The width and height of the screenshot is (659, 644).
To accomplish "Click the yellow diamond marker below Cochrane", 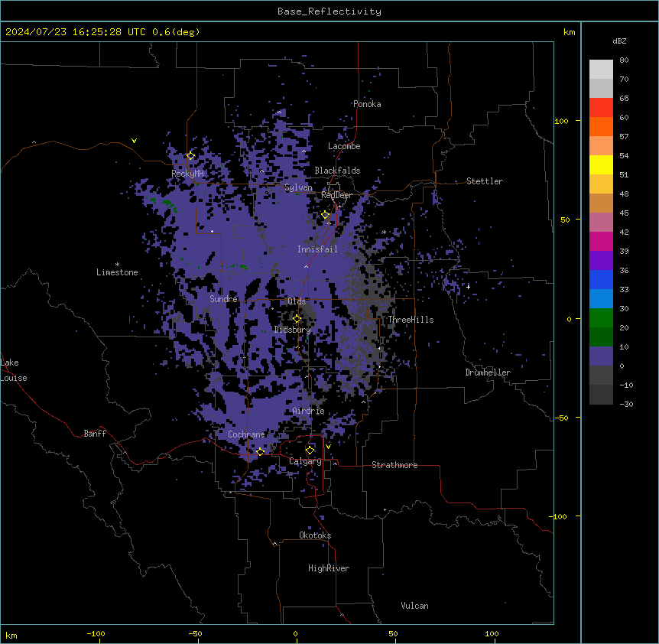I will point(260,452).
